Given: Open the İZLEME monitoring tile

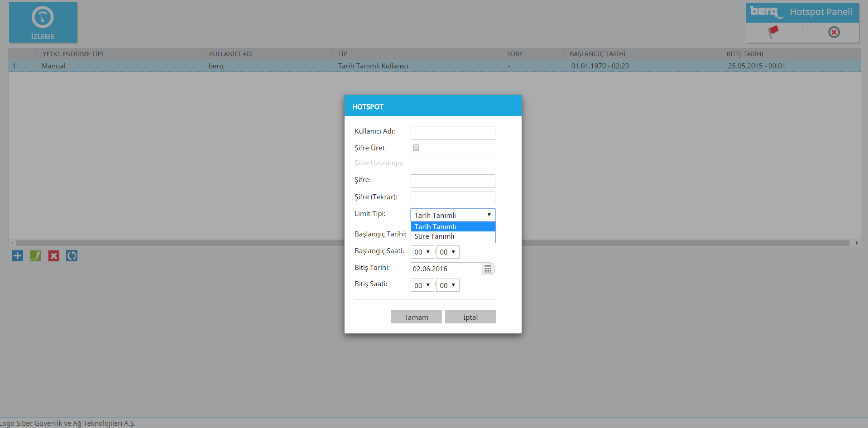Looking at the screenshot, I should (x=43, y=22).
